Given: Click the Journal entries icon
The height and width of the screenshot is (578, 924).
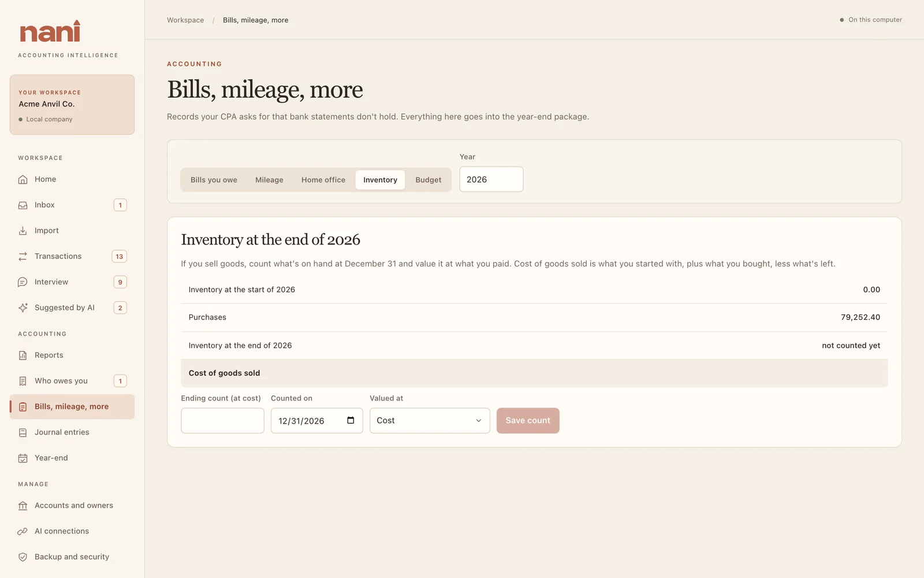Looking at the screenshot, I should 23,432.
